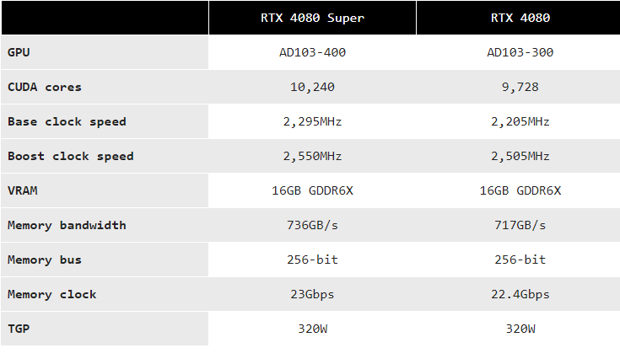Select the Memory bus row label
Screen dimensions: 620x364
(45, 260)
